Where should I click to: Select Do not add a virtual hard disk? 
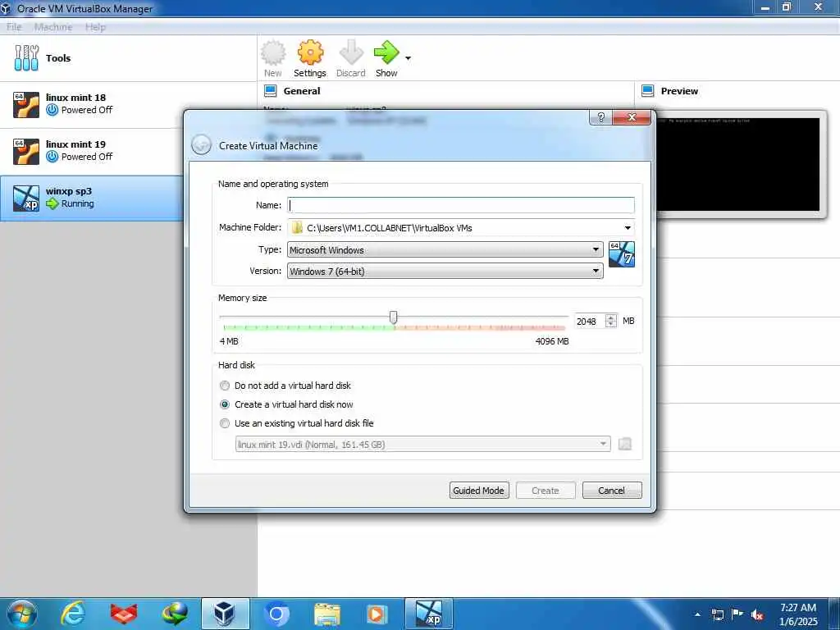tap(285, 386)
